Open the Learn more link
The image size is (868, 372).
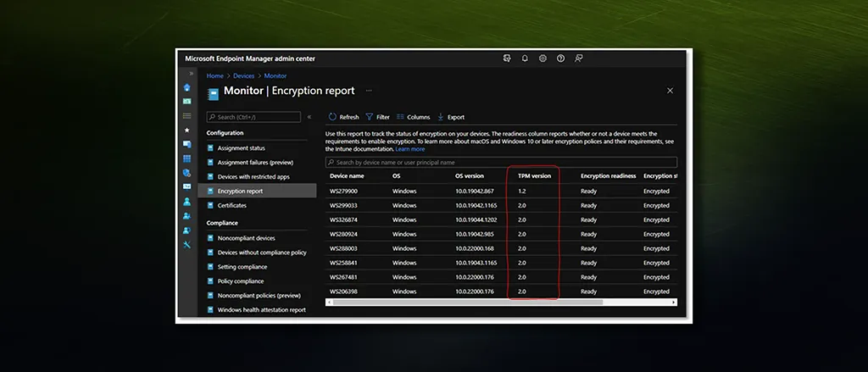410,149
